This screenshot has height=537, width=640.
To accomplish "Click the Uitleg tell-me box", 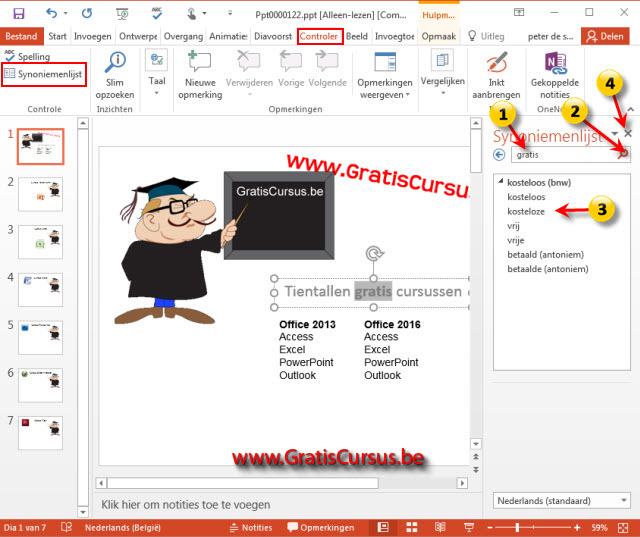I will pos(487,36).
